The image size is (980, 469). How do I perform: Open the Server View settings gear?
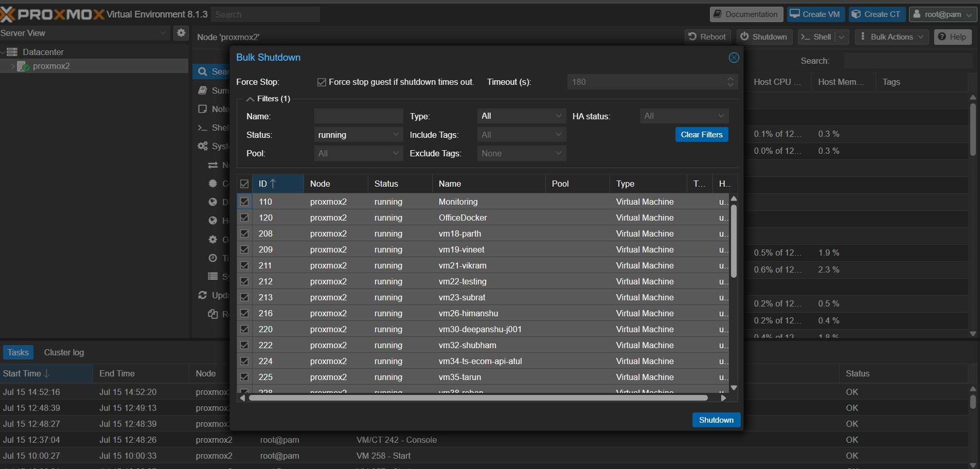click(181, 33)
